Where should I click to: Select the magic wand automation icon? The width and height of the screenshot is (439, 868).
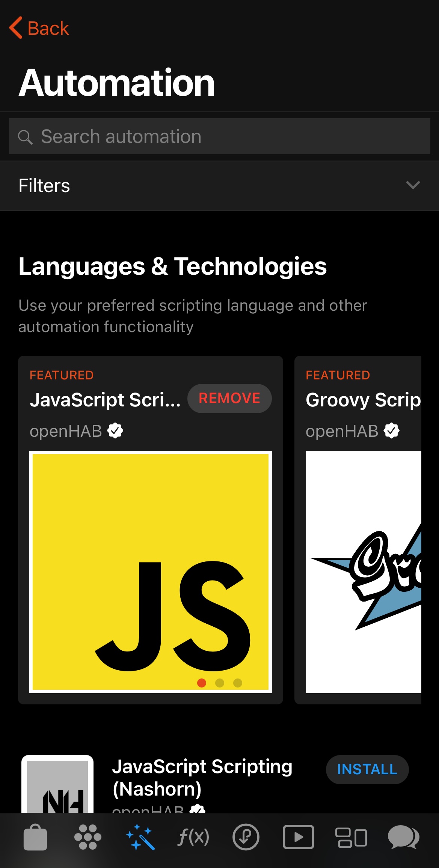click(x=140, y=837)
